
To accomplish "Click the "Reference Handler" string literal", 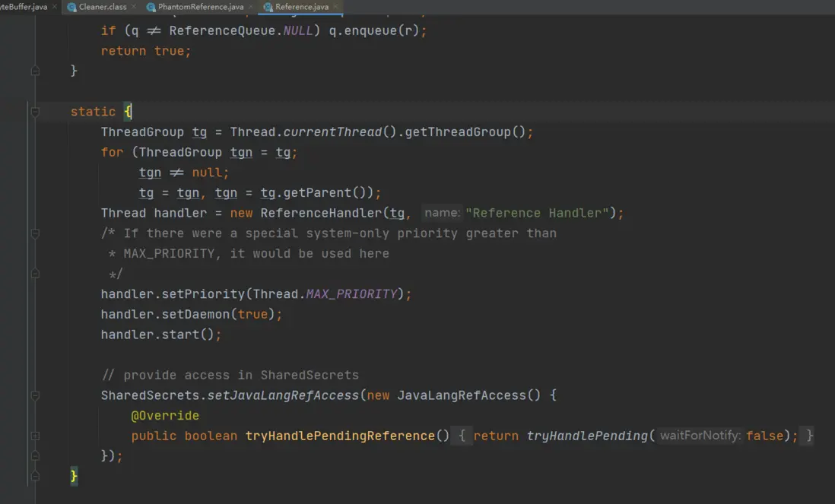I will click(x=537, y=213).
